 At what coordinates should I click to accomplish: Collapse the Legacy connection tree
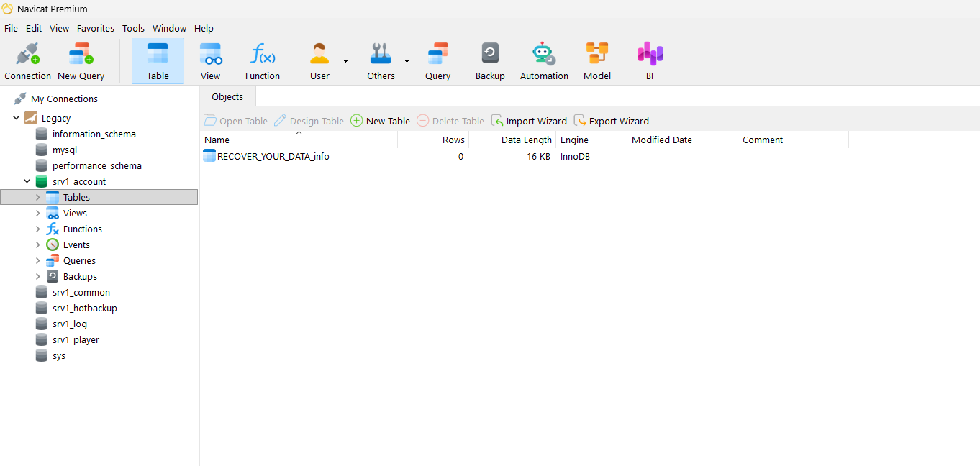(x=16, y=118)
